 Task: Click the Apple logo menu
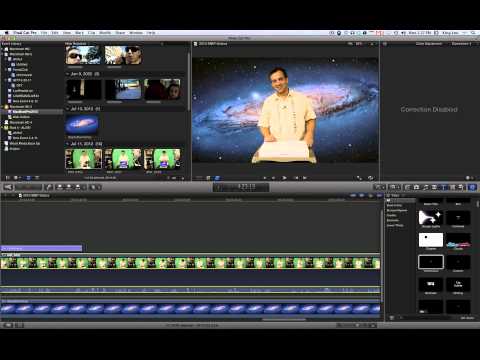(x=6, y=33)
